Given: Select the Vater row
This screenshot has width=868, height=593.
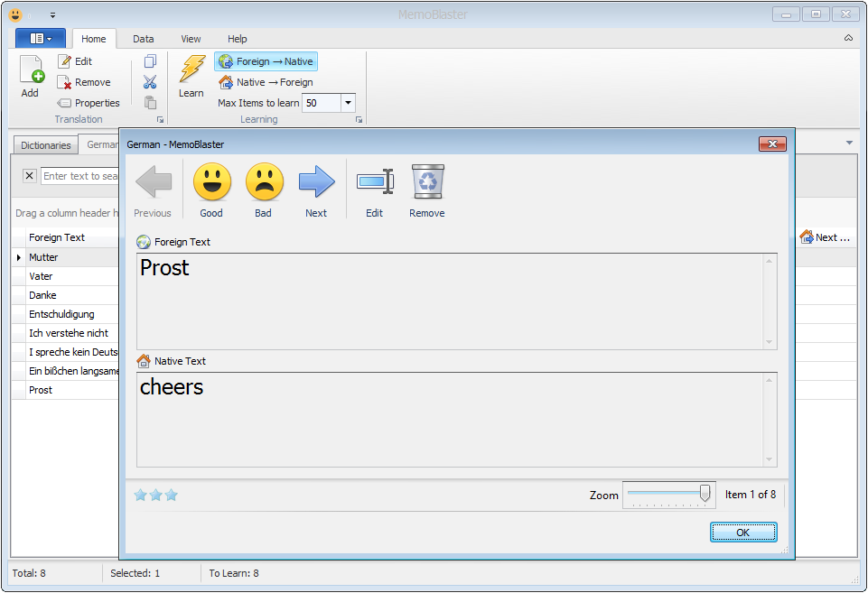Looking at the screenshot, I should [x=65, y=276].
